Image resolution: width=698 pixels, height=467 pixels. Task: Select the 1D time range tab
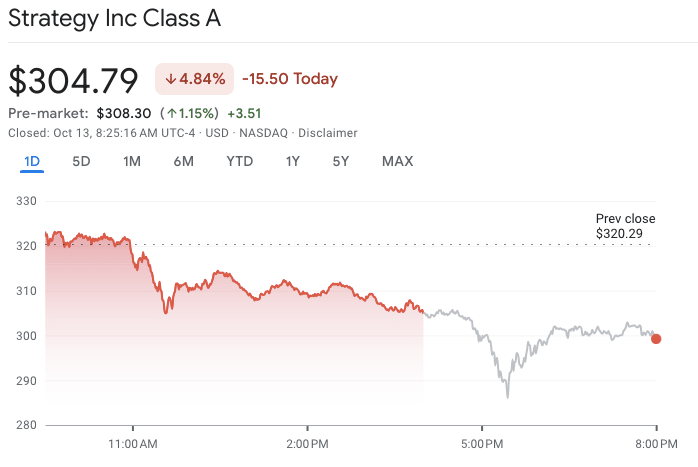pyautogui.click(x=31, y=162)
